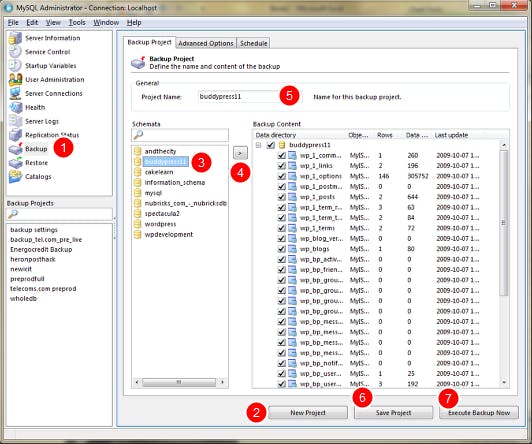Toggle the wp_bp_notif... table checkbox
Viewport: 532px width, 444px height.
tap(281, 363)
